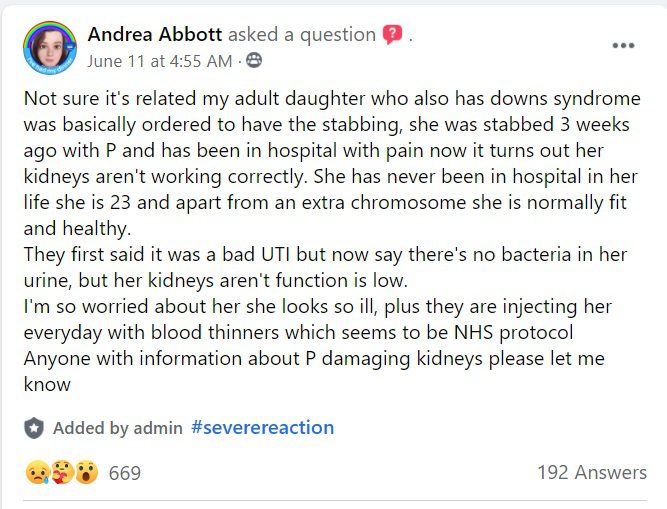Image resolution: width=667 pixels, height=509 pixels.
Task: Click the Added by admin label
Action: (x=118, y=428)
